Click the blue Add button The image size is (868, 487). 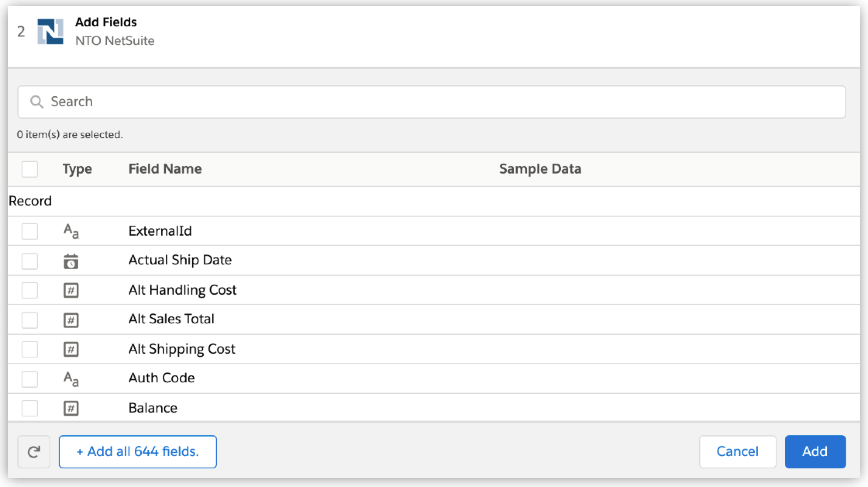click(815, 452)
